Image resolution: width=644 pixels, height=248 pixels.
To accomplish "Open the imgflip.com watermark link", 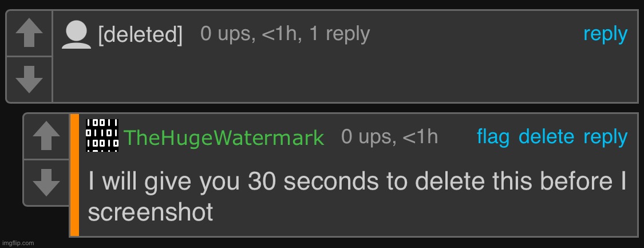I will [x=18, y=243].
